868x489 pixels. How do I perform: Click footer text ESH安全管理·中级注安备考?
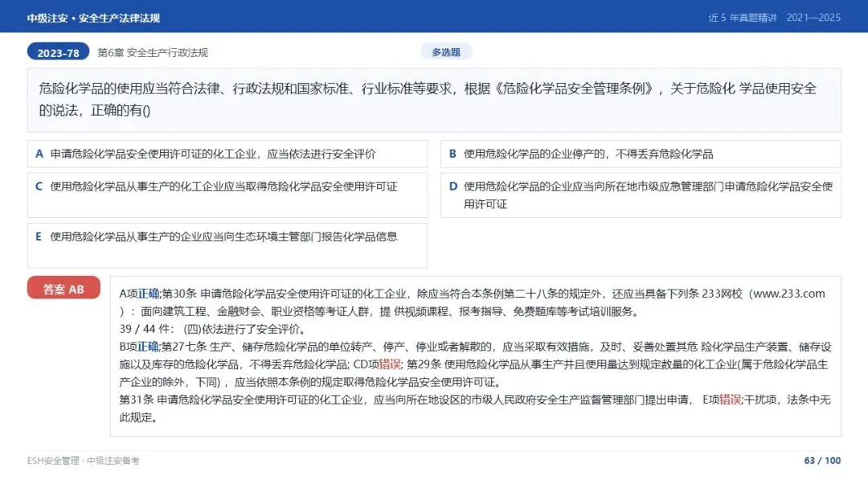(x=84, y=461)
